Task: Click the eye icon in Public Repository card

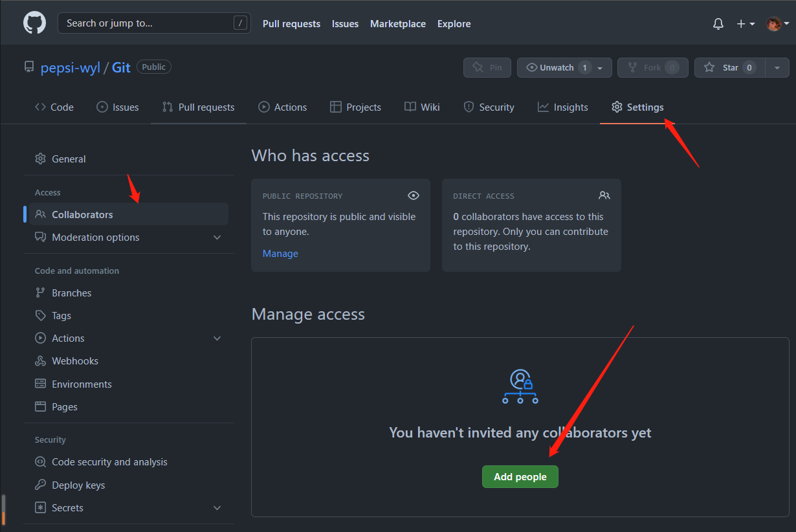Action: (x=414, y=195)
